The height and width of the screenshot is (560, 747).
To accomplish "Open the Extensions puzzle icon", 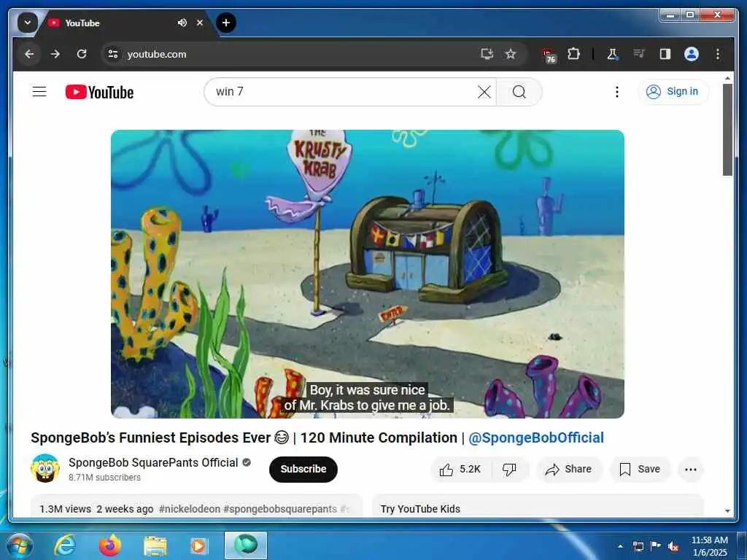I will tap(573, 54).
